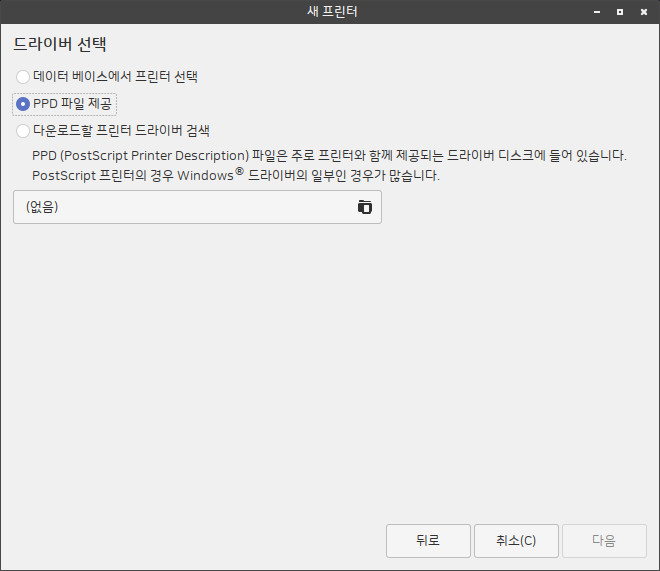This screenshot has width=660, height=571.
Task: Click the (없음) text in file field
Action: pos(42,207)
